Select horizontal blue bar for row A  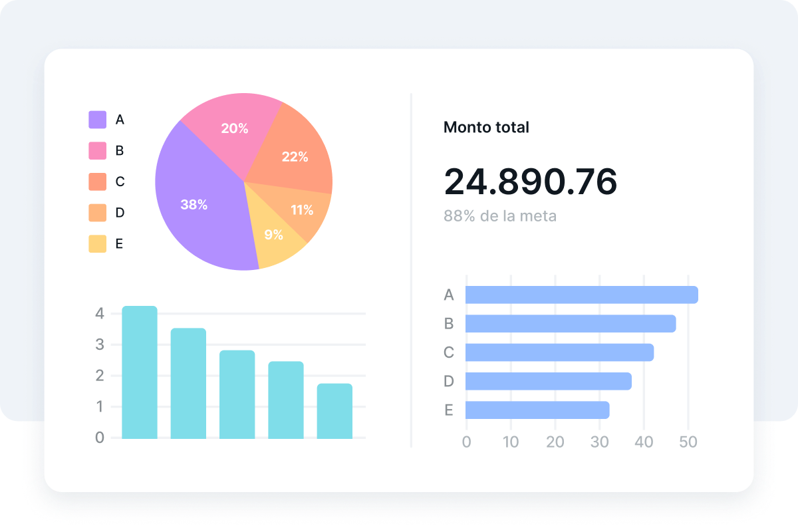[581, 295]
